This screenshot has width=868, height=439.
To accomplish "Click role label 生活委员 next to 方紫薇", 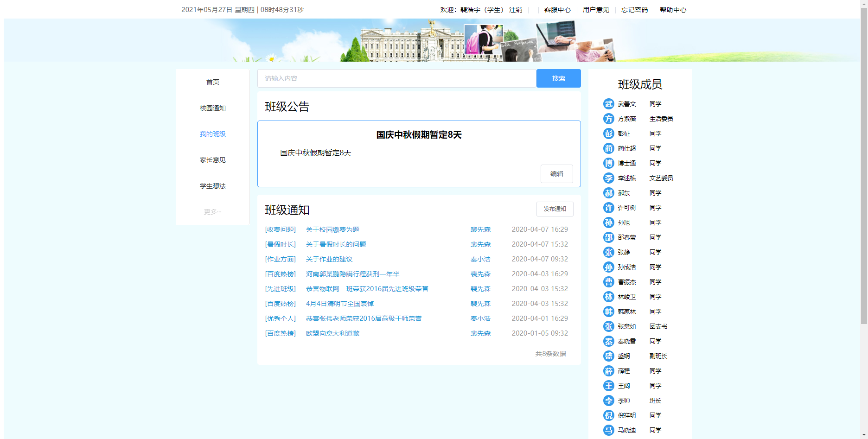I will (661, 119).
